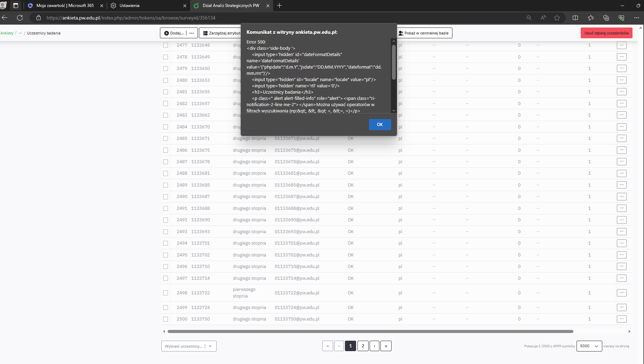The image size is (644, 364).
Task: Open browser settings and more menu
Action: (x=636, y=18)
